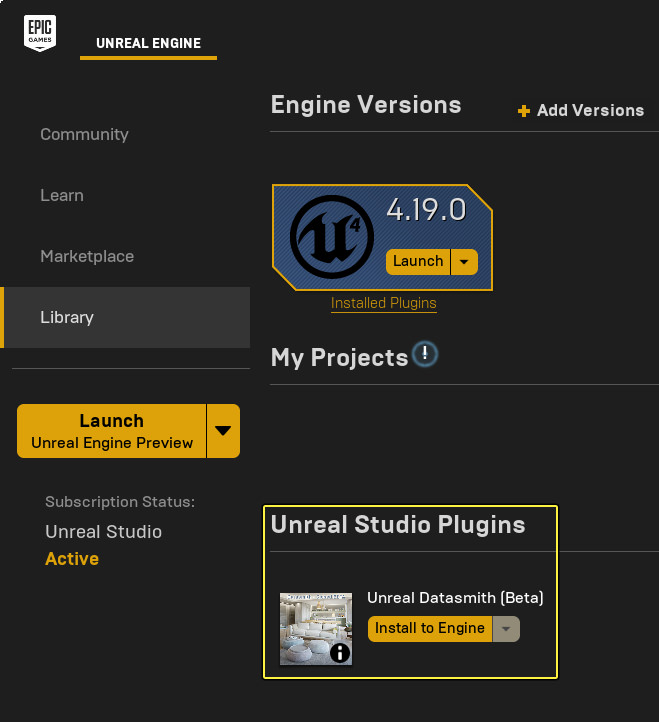Image resolution: width=659 pixels, height=722 pixels.
Task: Open the dropdown next to the 4.19.0 Launch button
Action: pyautogui.click(x=464, y=262)
